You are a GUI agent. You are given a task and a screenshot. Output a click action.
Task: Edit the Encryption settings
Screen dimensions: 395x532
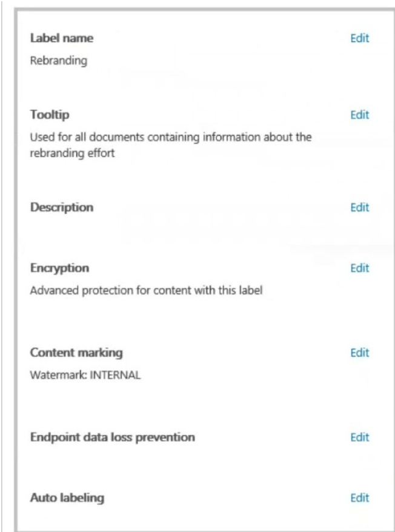tap(359, 268)
